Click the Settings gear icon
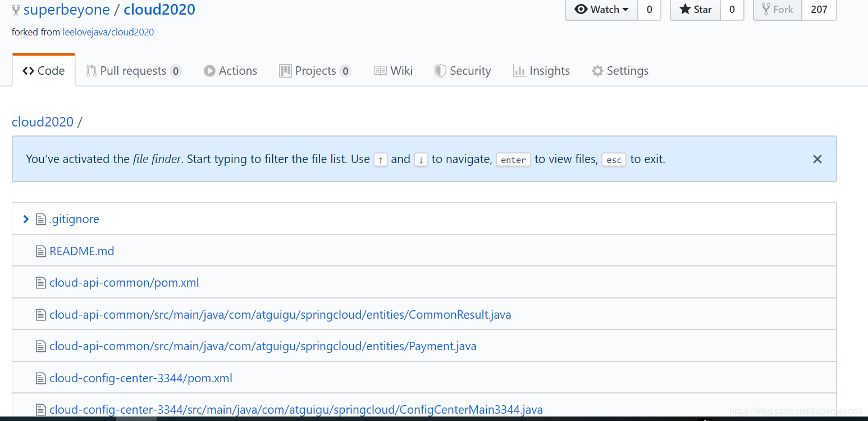Image resolution: width=868 pixels, height=421 pixels. (597, 71)
